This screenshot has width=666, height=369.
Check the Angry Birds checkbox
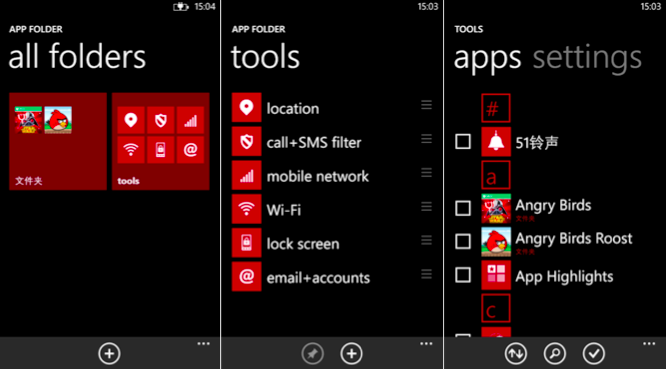(x=463, y=208)
